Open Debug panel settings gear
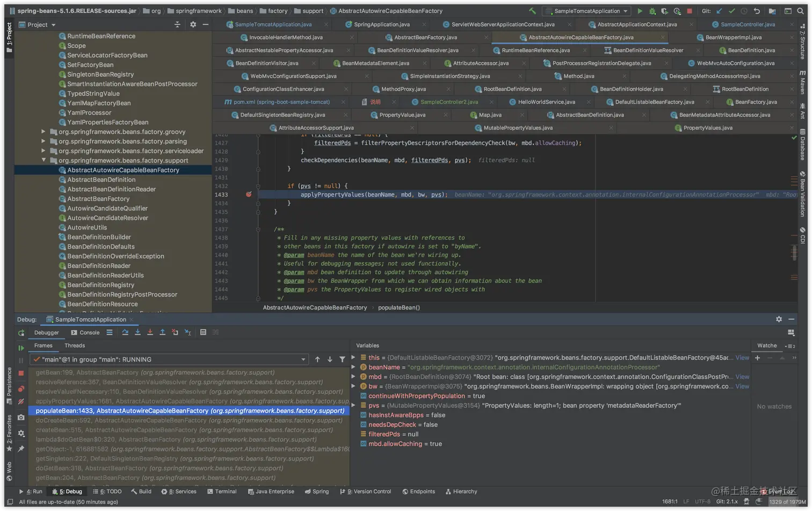812x511 pixels. click(x=779, y=319)
